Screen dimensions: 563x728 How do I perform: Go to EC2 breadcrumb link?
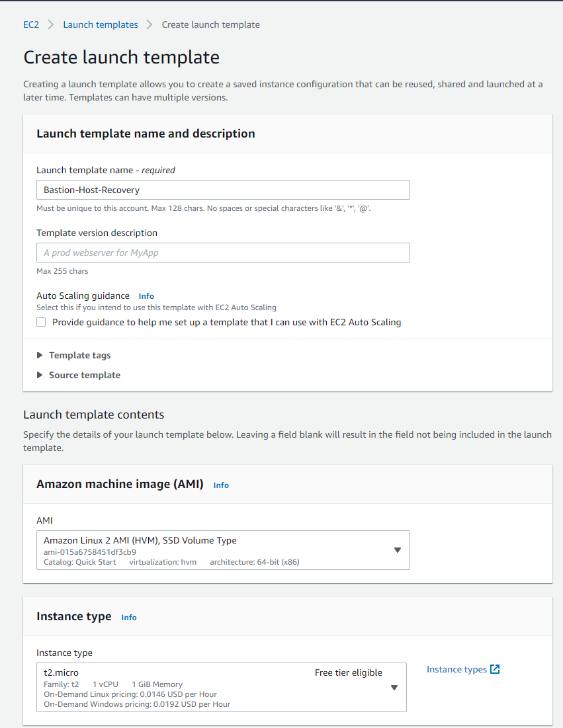click(x=31, y=24)
